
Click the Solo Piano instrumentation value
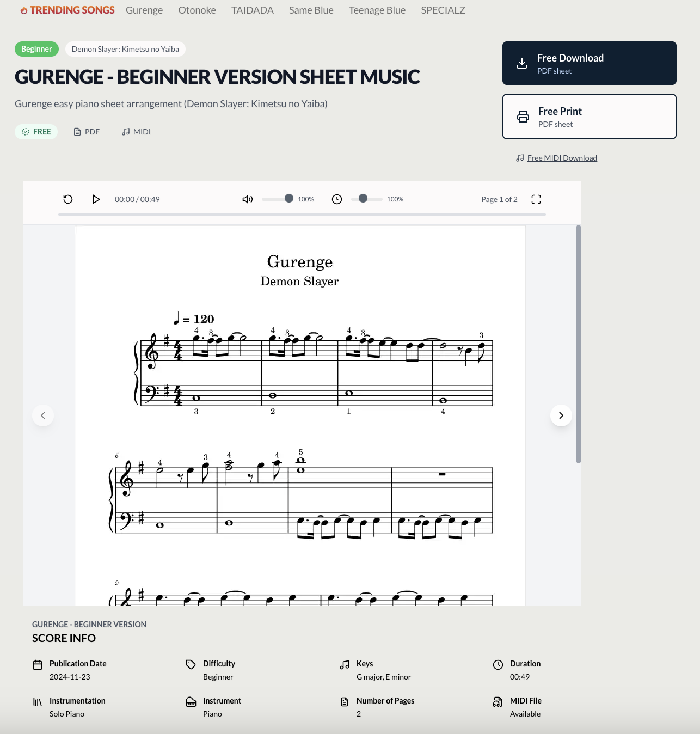(x=67, y=714)
